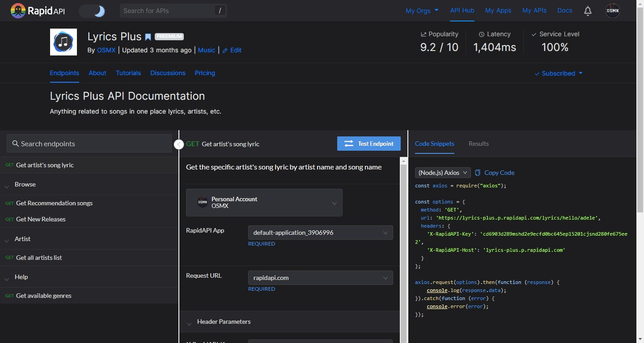
Task: Open the Tutorials tab
Action: tap(128, 73)
